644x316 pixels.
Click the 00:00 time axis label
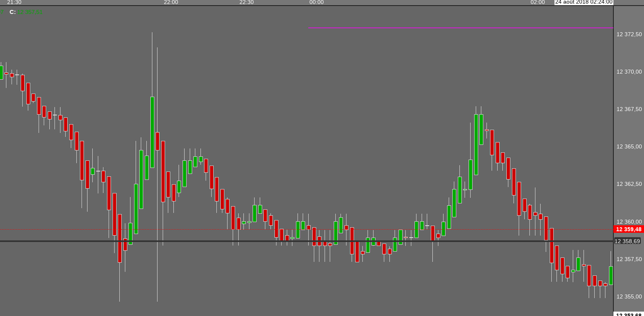pyautogui.click(x=317, y=2)
